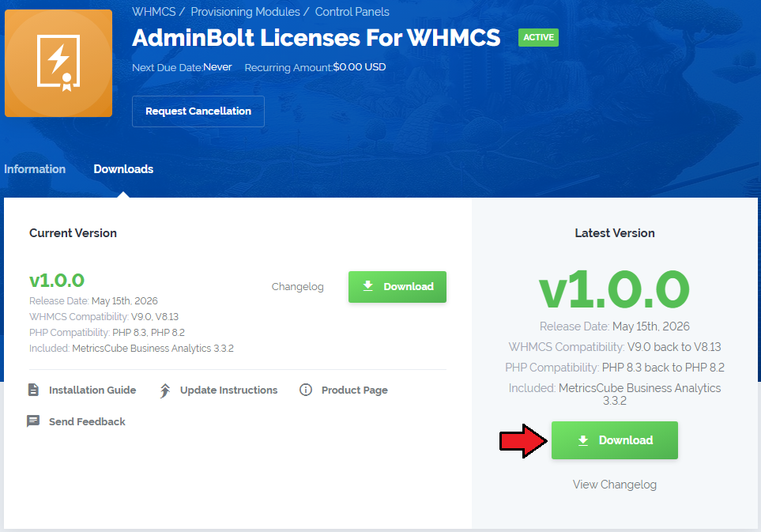Viewport: 761px width, 532px height.
Task: Click the Latest Version heading
Action: point(615,233)
